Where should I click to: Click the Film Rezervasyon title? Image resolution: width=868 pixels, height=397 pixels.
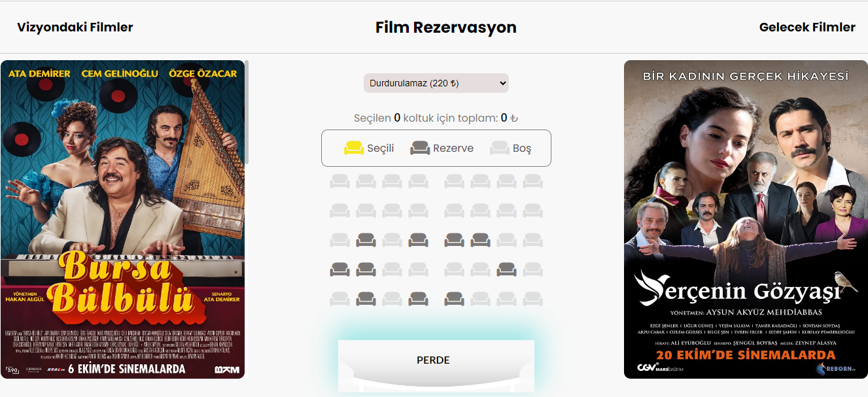point(446,27)
